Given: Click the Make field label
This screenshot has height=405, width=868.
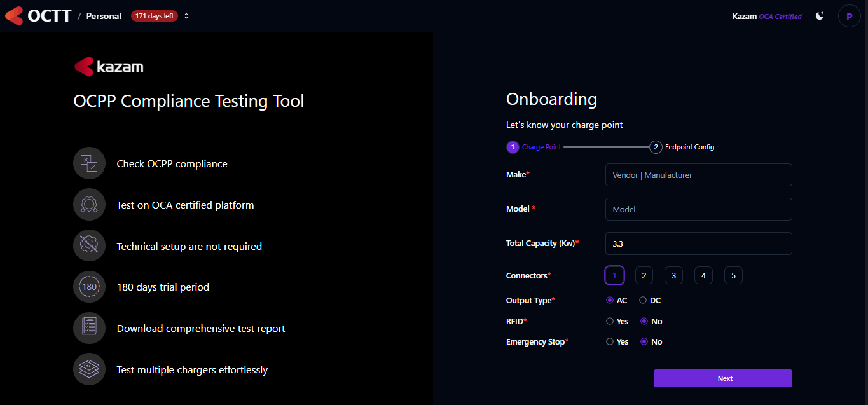Looking at the screenshot, I should tap(518, 174).
